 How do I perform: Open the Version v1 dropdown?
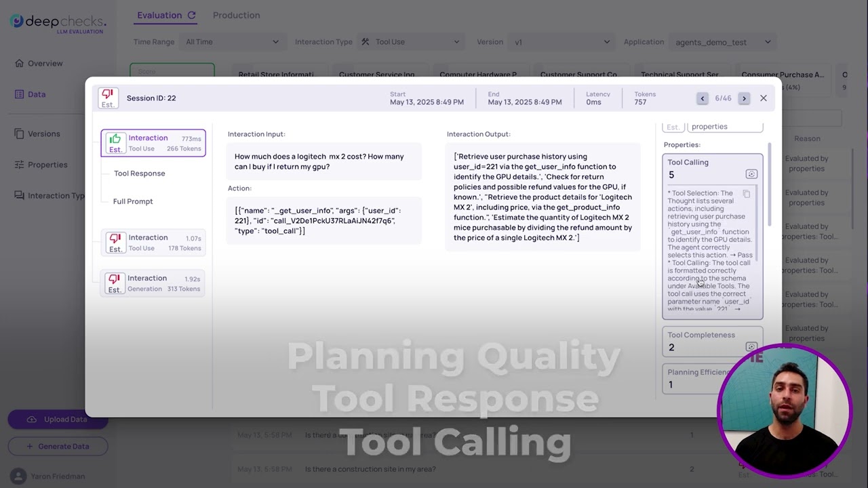click(x=561, y=42)
